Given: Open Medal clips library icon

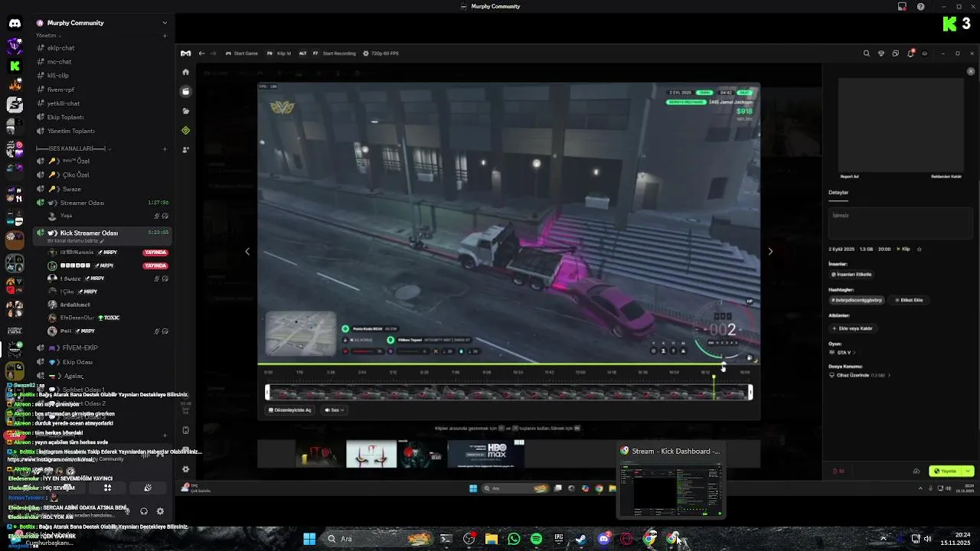Looking at the screenshot, I should 185,91.
